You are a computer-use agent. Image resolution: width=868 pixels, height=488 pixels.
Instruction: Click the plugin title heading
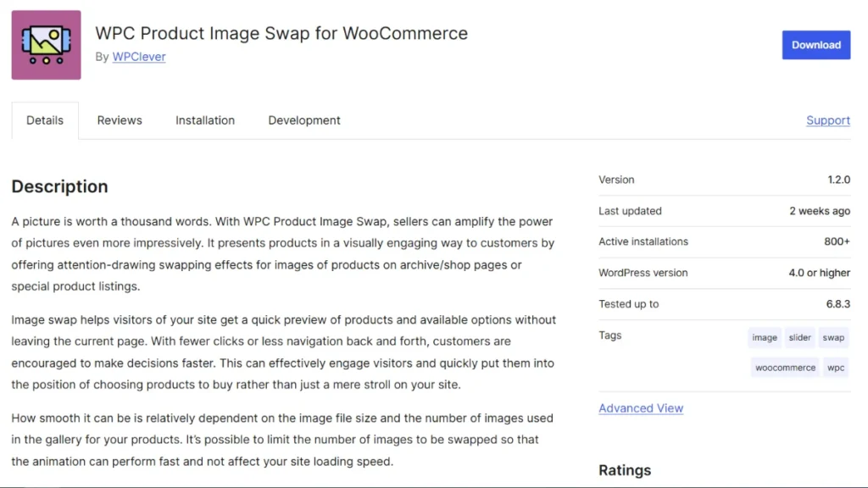point(281,33)
